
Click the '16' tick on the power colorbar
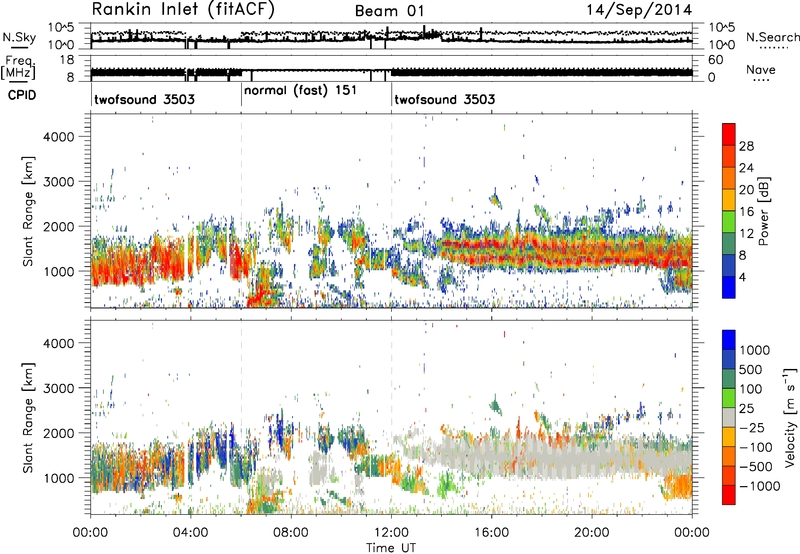click(746, 212)
